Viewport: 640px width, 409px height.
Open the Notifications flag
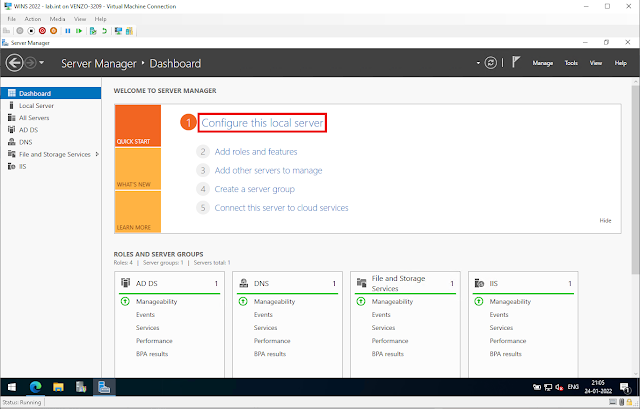click(x=516, y=62)
